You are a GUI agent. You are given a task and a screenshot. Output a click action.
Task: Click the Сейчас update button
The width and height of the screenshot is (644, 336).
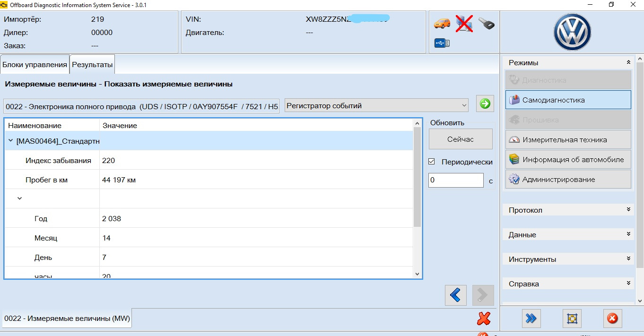(x=461, y=139)
